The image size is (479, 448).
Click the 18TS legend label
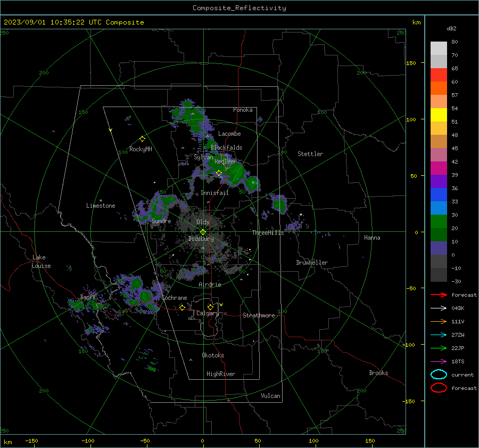coord(458,362)
